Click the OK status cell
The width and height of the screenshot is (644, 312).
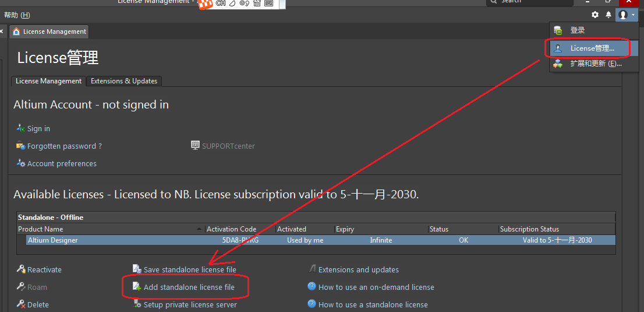pos(463,240)
